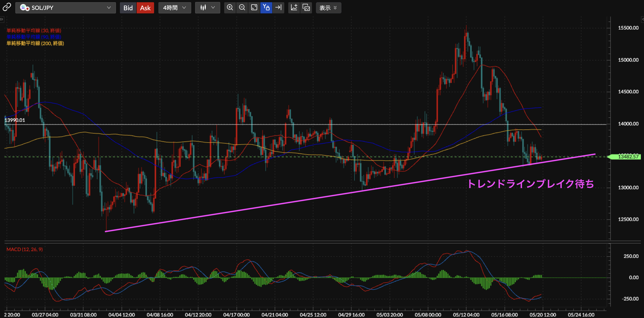The height and width of the screenshot is (318, 644).
Task: Click the 04/04 12:00 time axis label
Action: coord(121,315)
